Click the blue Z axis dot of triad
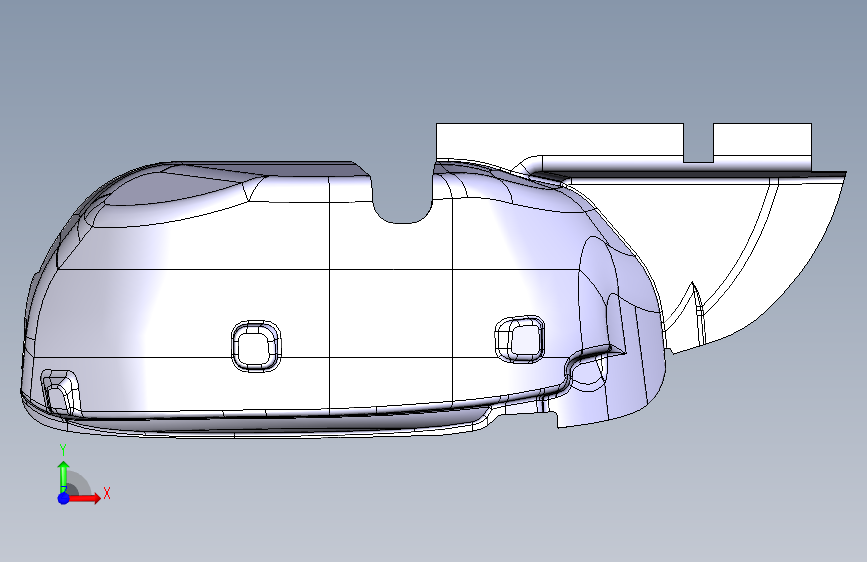This screenshot has width=867, height=562. 64,498
